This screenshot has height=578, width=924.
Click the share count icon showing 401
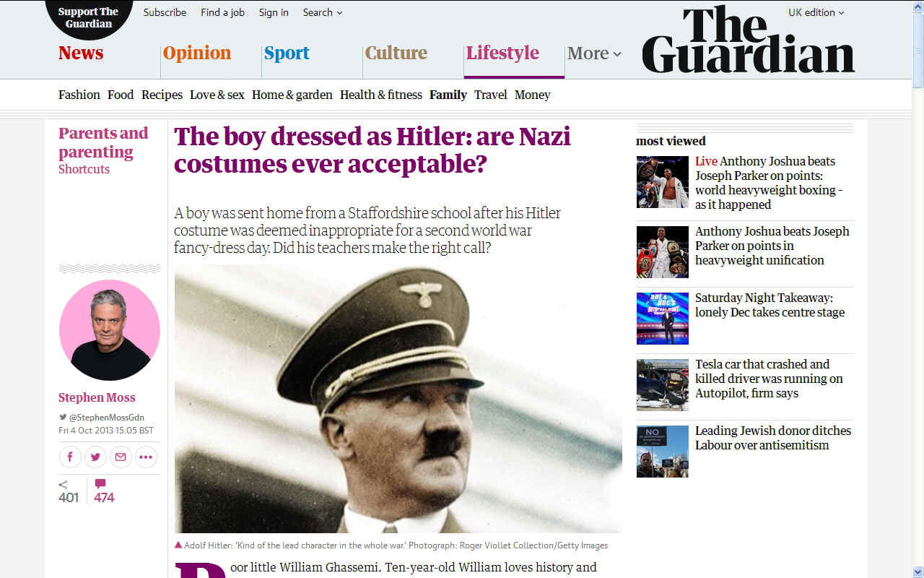coord(64,485)
